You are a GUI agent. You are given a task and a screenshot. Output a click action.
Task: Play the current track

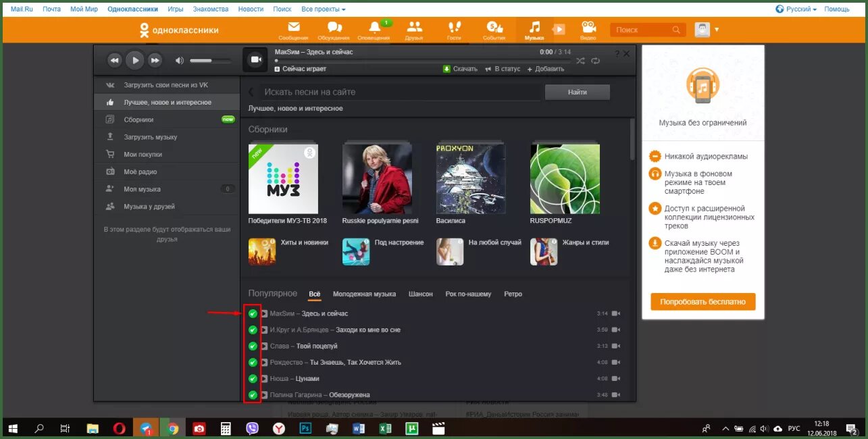point(135,61)
